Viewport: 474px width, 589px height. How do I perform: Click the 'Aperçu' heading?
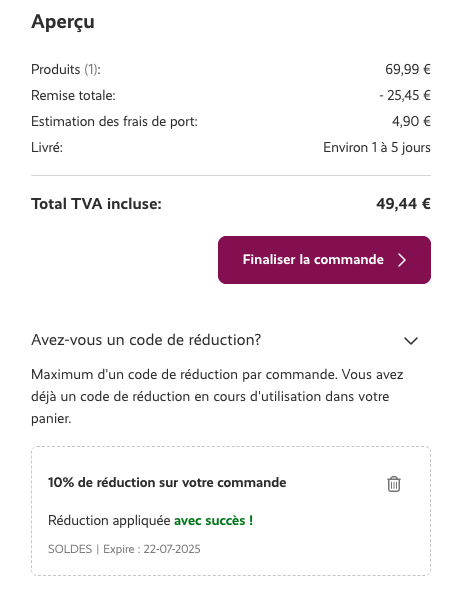(x=63, y=21)
